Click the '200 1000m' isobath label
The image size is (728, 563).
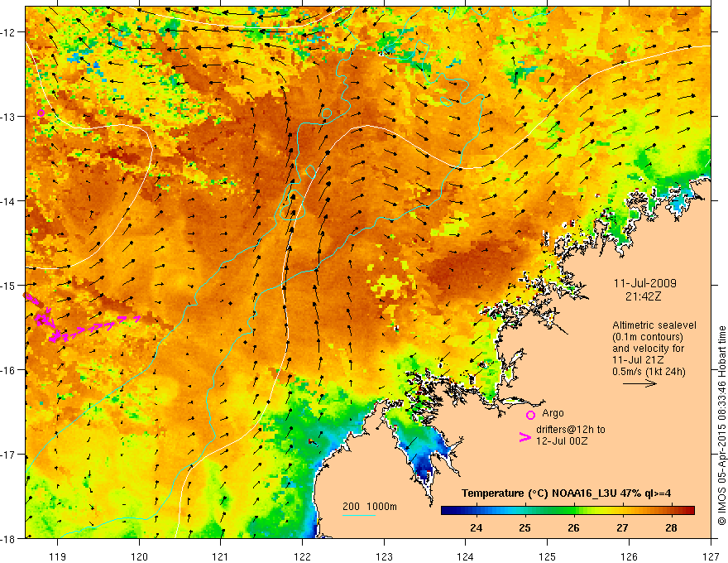coord(370,507)
